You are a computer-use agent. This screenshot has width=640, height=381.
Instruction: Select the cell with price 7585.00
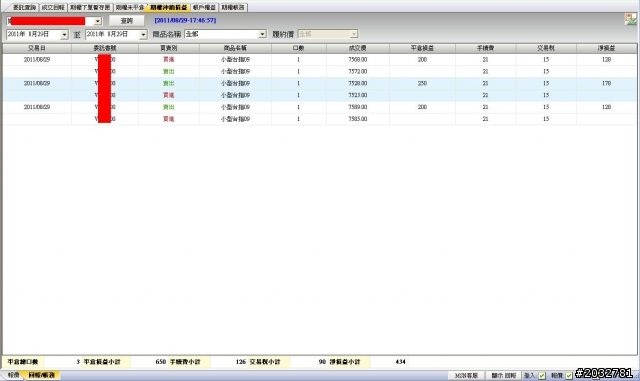358,119
